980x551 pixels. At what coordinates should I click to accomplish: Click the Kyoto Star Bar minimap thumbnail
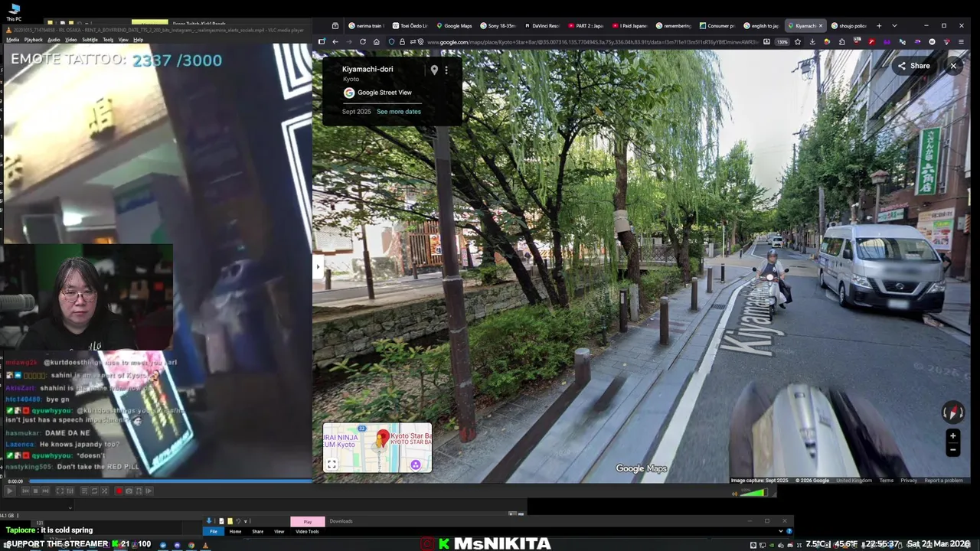tap(377, 448)
